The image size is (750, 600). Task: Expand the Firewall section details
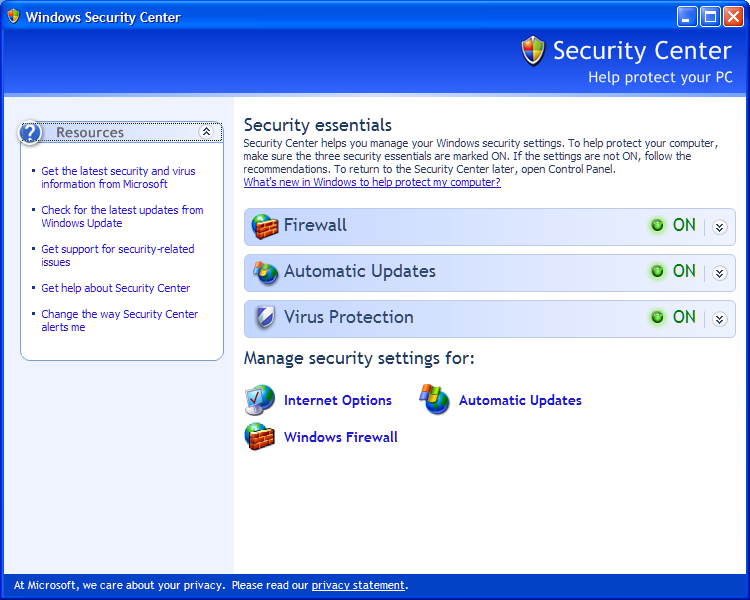click(719, 227)
